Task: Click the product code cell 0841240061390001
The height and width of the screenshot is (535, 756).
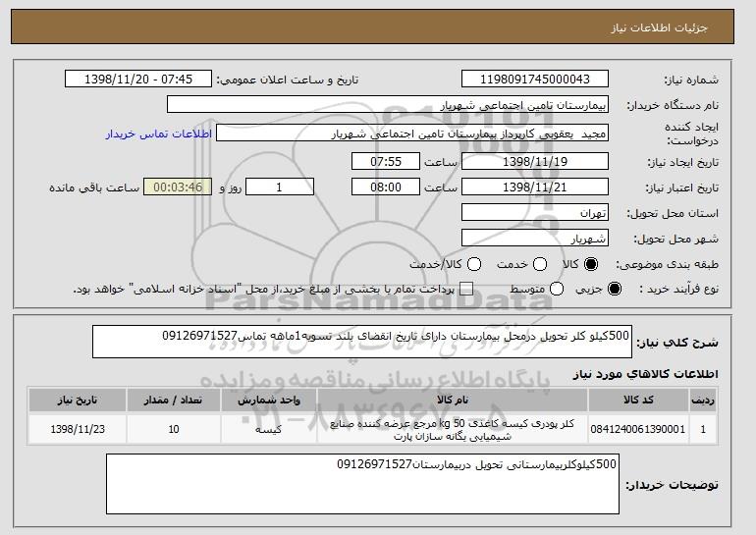Action: click(638, 429)
